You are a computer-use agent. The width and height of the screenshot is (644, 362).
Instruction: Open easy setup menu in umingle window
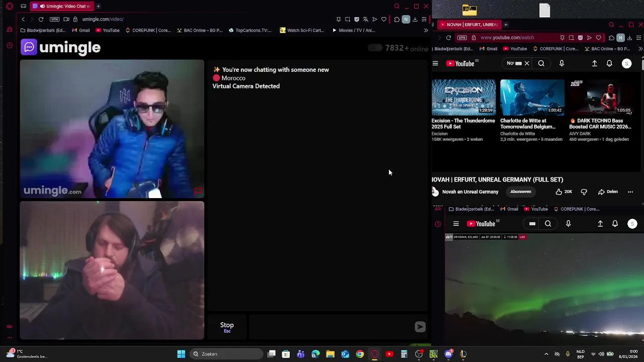click(424, 19)
